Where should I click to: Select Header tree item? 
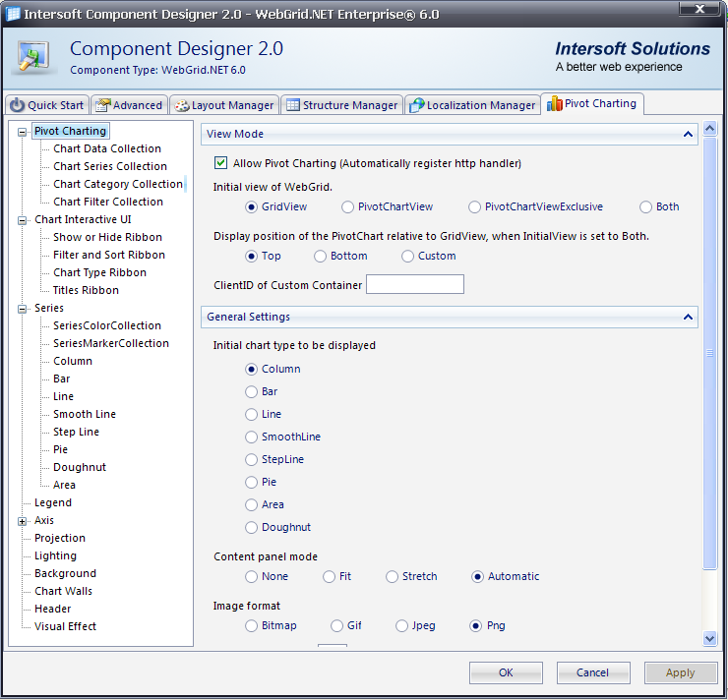[53, 609]
